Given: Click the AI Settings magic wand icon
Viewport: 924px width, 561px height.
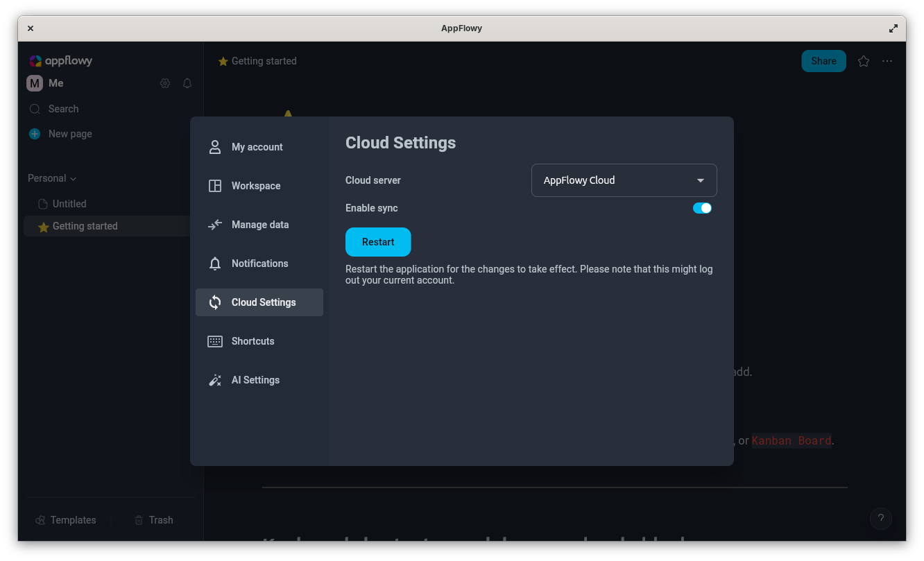Looking at the screenshot, I should click(215, 380).
